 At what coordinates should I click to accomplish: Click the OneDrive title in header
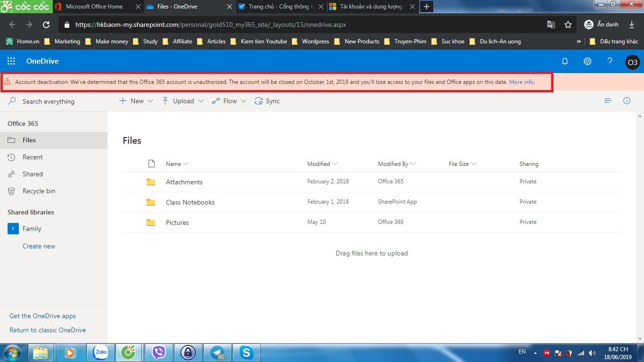42,61
